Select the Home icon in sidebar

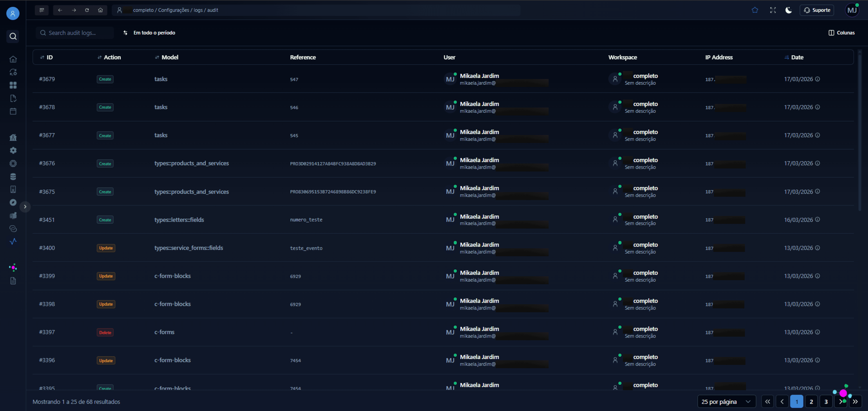(x=13, y=59)
